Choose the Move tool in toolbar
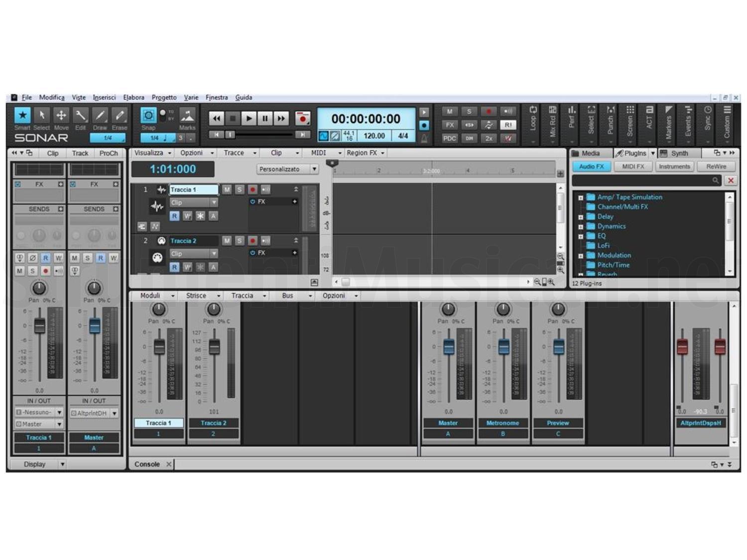The image size is (747, 560). pos(61,115)
